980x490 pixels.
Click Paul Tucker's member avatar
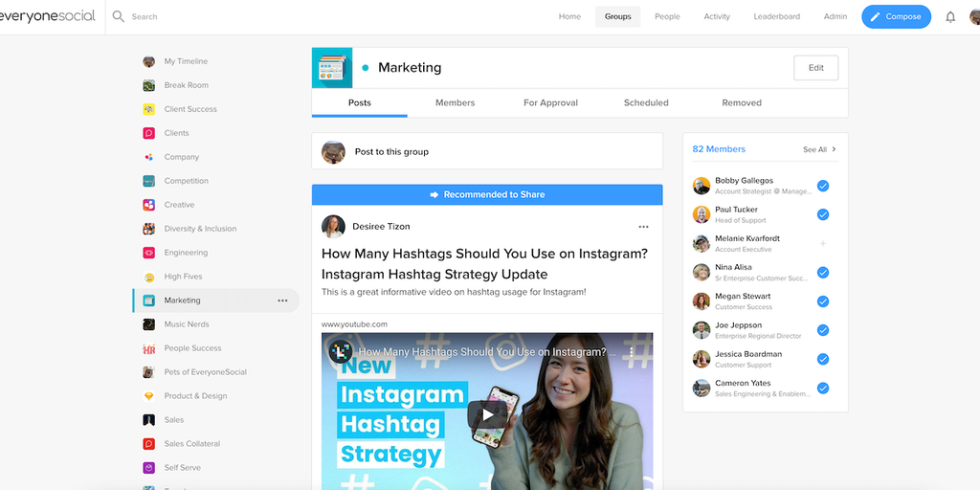(702, 214)
